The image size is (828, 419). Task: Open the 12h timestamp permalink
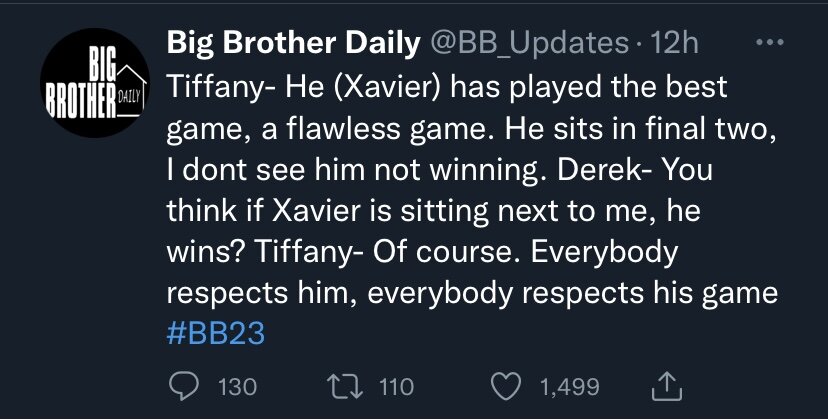pyautogui.click(x=675, y=44)
